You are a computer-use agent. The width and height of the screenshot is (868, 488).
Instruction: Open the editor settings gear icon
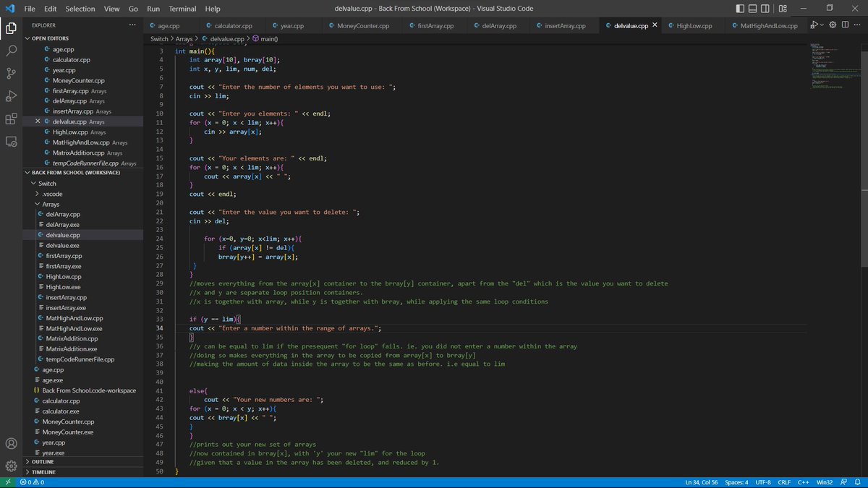tap(833, 25)
